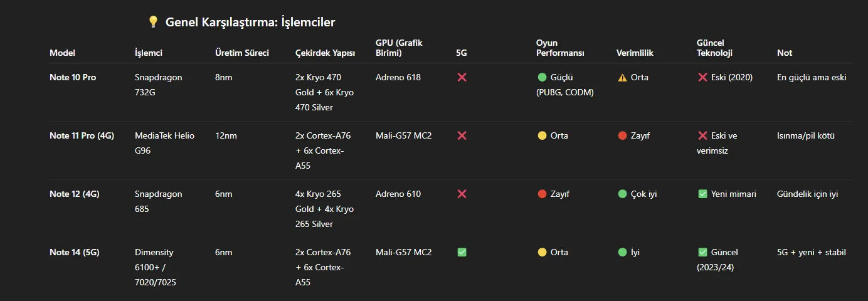This screenshot has width=868, height=301.
Task: Click the green circle next to Güçlü
Action: [x=542, y=77]
